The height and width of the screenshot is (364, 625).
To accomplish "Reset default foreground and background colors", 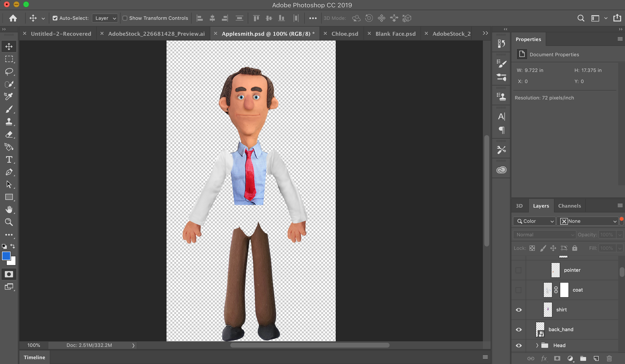I will pos(4,246).
